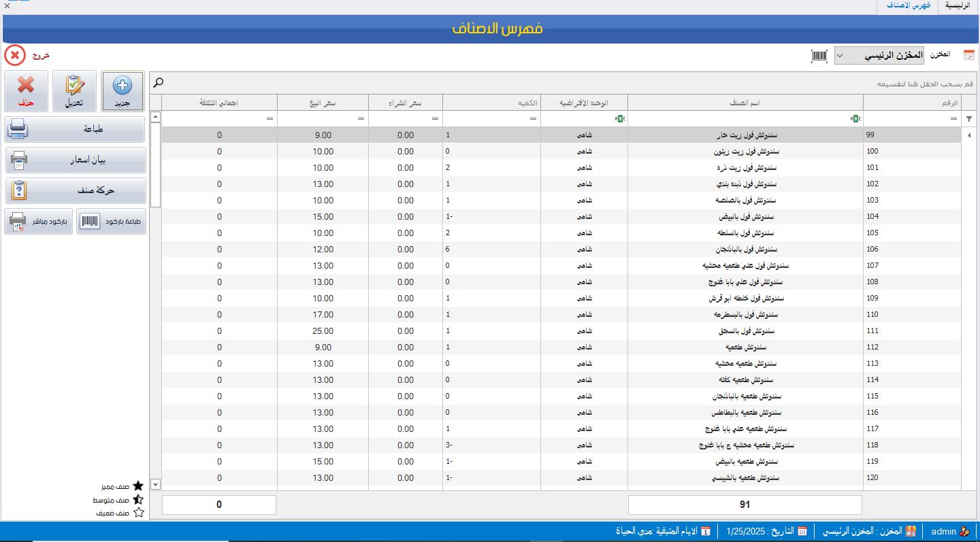Click the 1/25/2025 date in status bar
Screen dimensions: 980x542
point(746,531)
